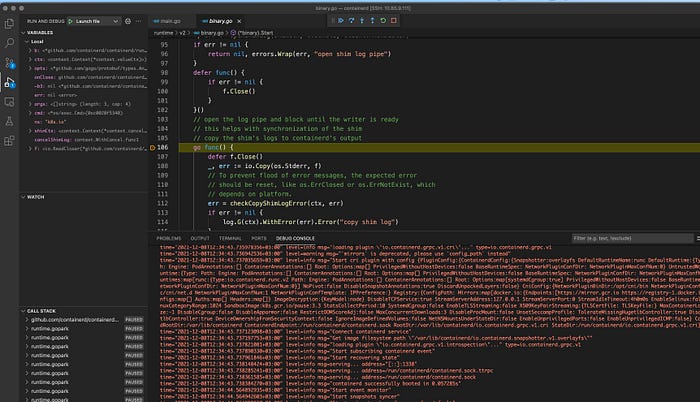The width and height of the screenshot is (700, 402).
Task: Click the v2 breadcrumb
Action: [x=182, y=33]
